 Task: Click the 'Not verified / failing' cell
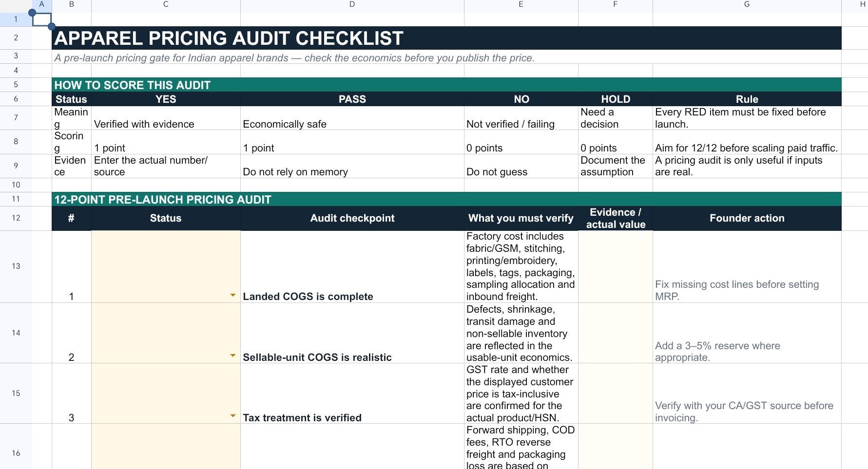coord(521,118)
